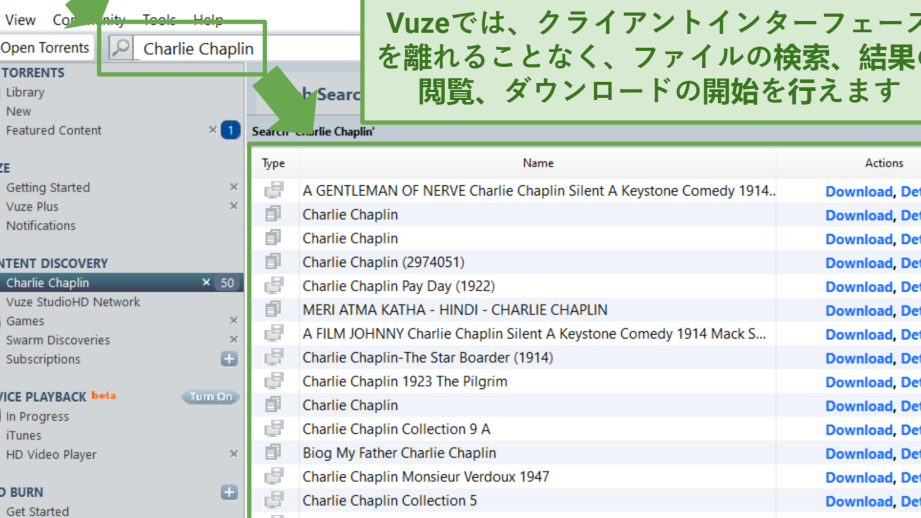Download Charlie Chaplin 1923 The Pilgrim

(x=857, y=382)
